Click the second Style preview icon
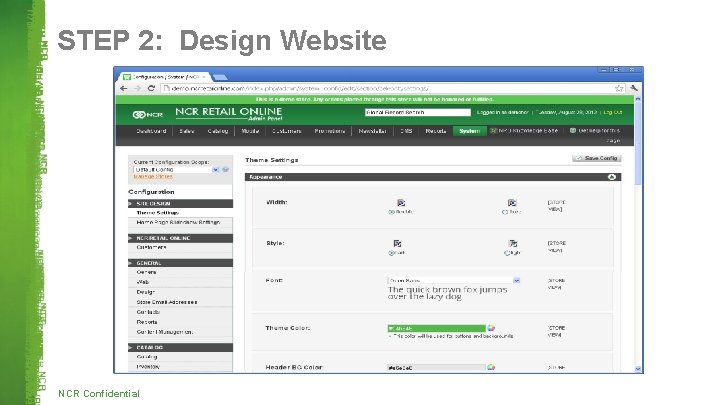The image size is (720, 405). pyautogui.click(x=513, y=243)
